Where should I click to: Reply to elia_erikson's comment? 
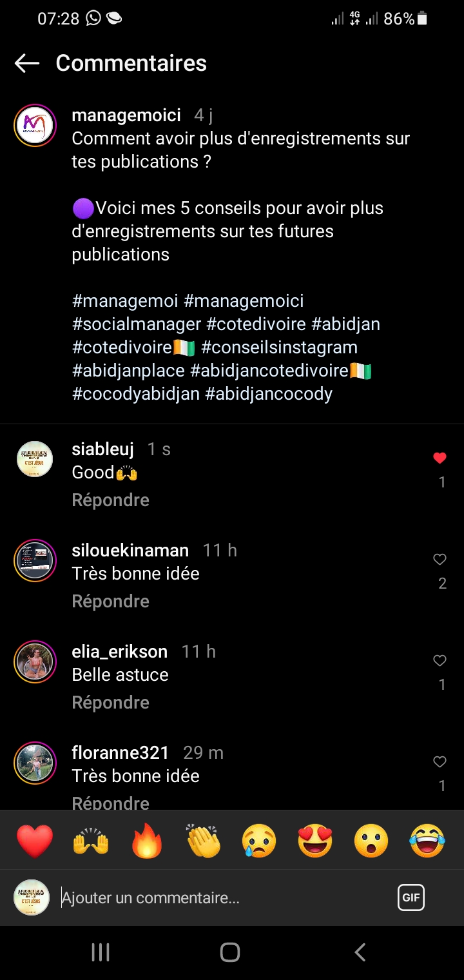point(110,703)
